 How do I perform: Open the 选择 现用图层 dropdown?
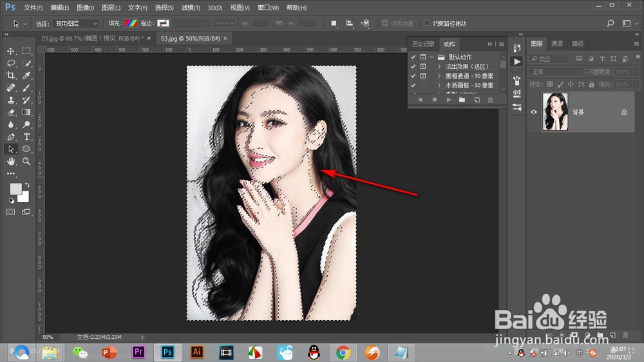point(76,23)
